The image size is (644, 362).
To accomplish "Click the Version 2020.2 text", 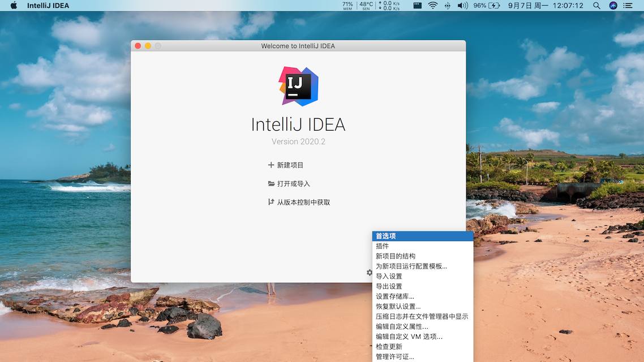I will coord(298,141).
